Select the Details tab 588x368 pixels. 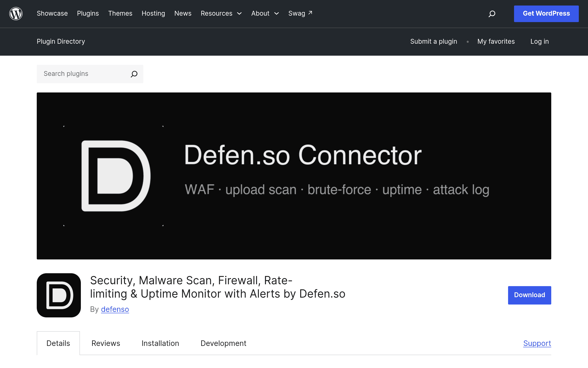click(x=58, y=343)
